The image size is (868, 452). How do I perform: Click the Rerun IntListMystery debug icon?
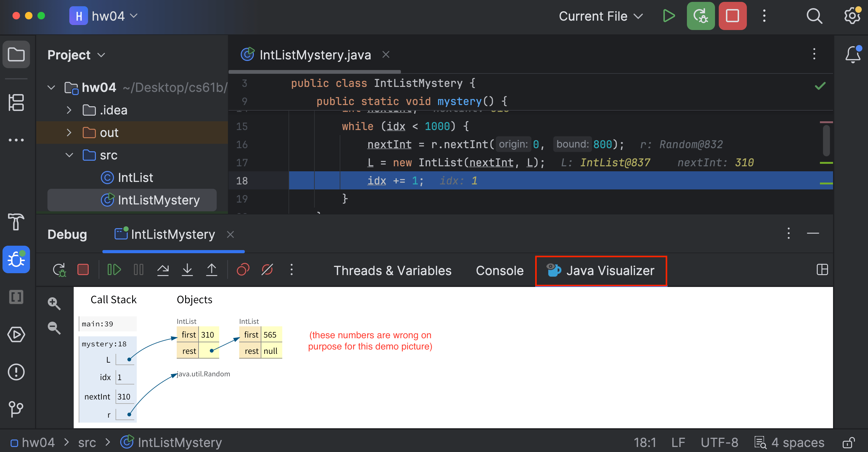[59, 269]
